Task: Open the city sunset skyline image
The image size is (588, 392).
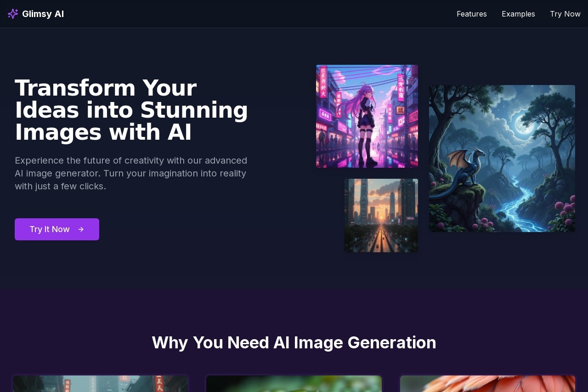Action: point(381,216)
